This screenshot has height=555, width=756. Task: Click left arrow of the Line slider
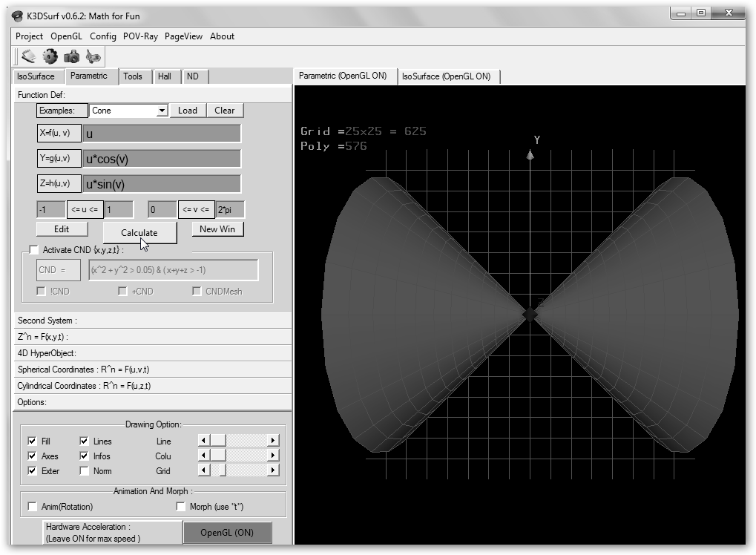click(x=204, y=441)
